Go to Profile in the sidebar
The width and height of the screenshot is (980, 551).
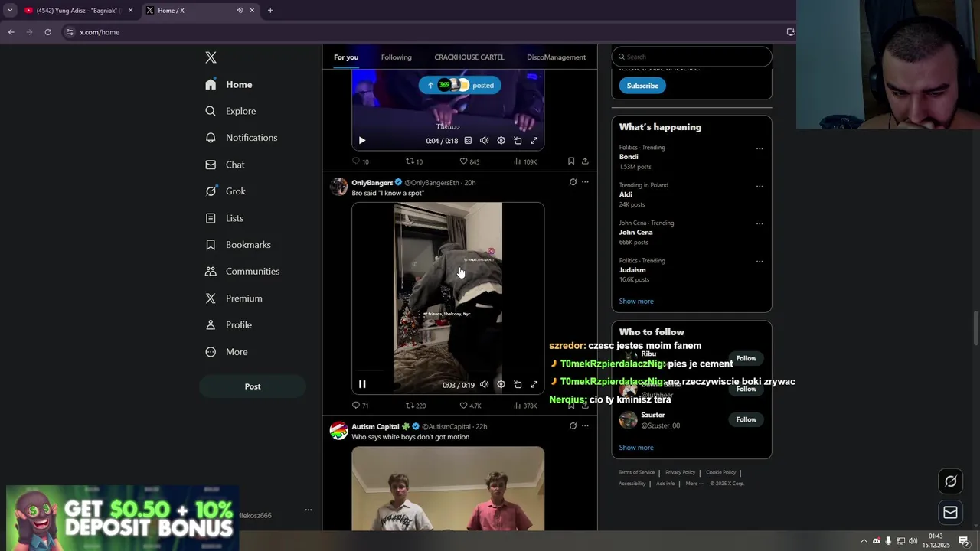tap(228, 325)
